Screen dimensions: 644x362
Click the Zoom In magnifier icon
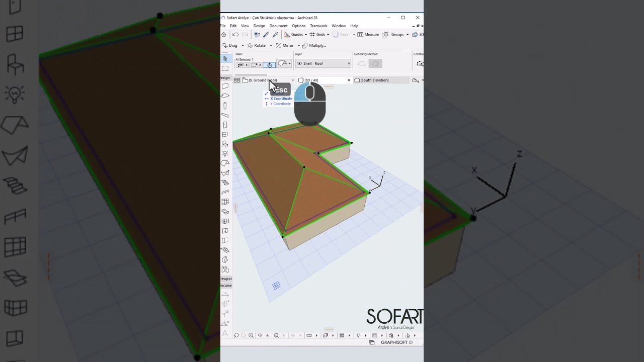pyautogui.click(x=251, y=335)
